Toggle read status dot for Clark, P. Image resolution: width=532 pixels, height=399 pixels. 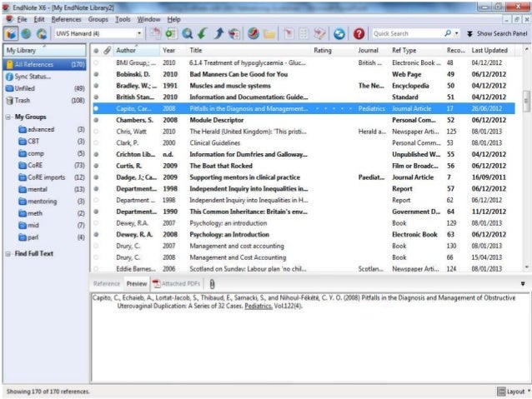pyautogui.click(x=97, y=143)
